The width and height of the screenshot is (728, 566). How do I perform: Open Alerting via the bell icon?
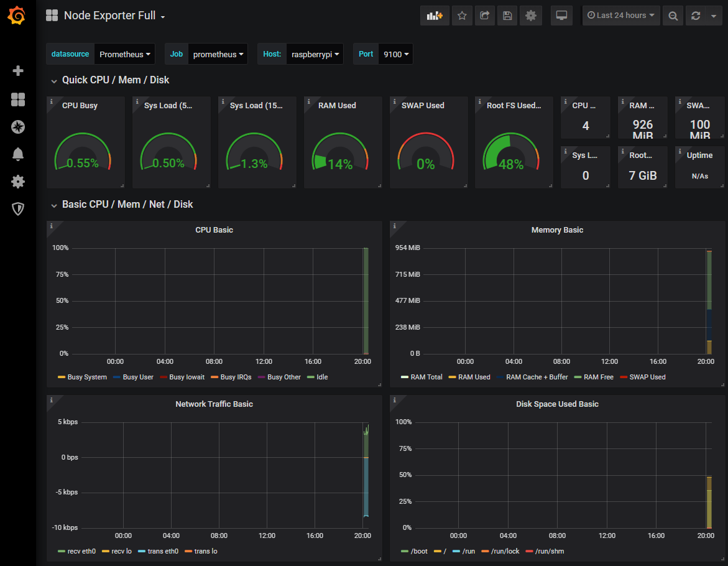pyautogui.click(x=18, y=154)
